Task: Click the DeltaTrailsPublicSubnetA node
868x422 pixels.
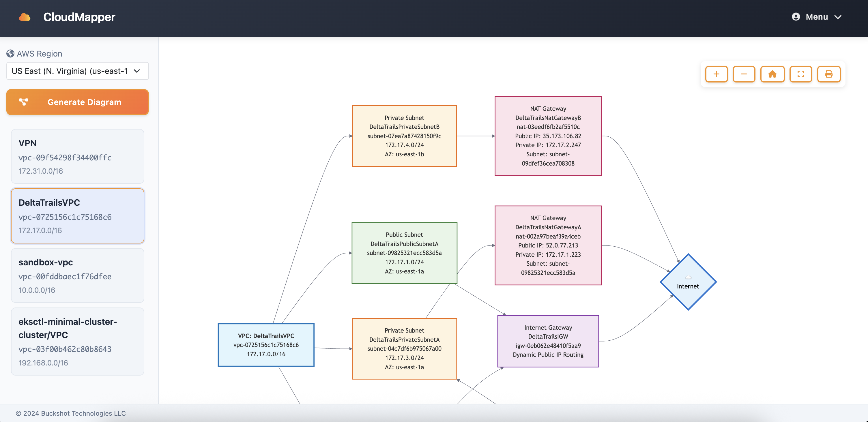Action: pos(404,253)
